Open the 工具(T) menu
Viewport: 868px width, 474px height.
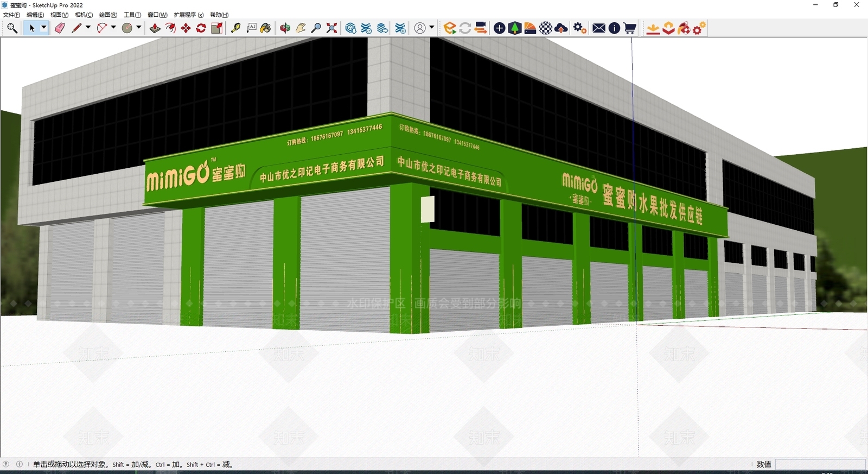pyautogui.click(x=132, y=15)
